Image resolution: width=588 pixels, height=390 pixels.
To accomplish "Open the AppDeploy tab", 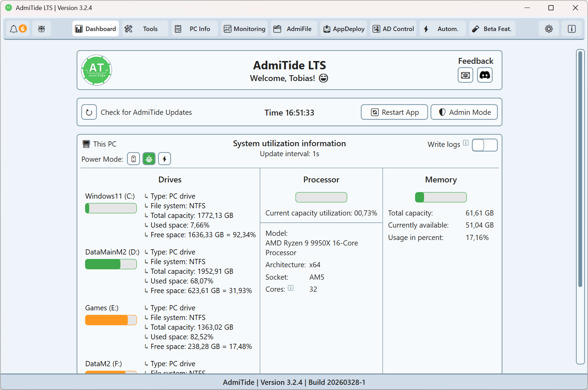I will click(343, 29).
